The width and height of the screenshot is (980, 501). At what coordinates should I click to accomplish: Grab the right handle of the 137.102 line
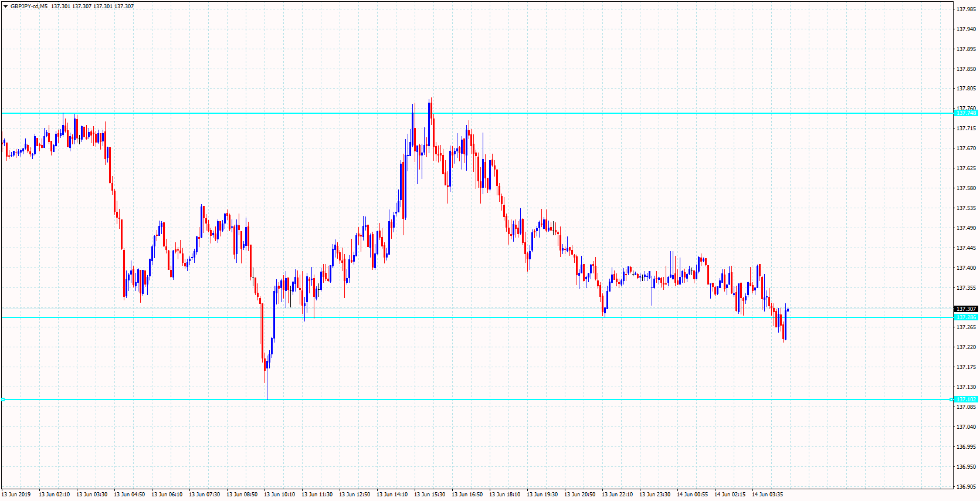[x=951, y=400]
